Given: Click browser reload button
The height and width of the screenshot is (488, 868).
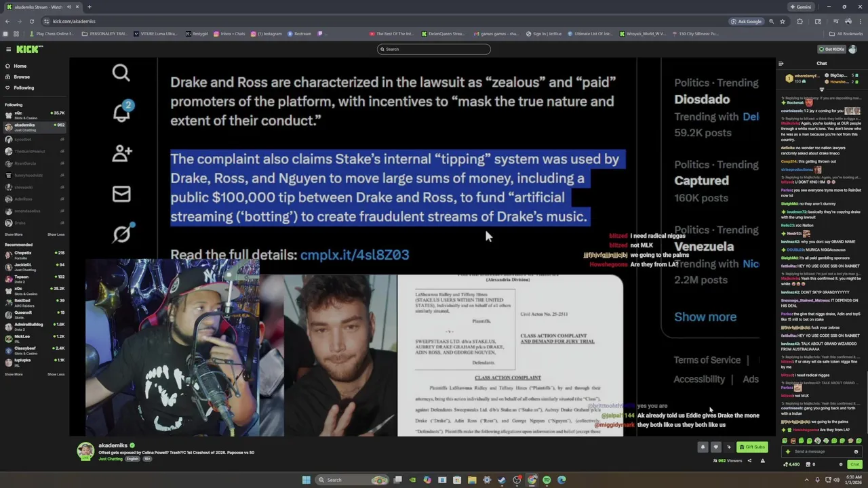Looking at the screenshot, I should coord(31,21).
